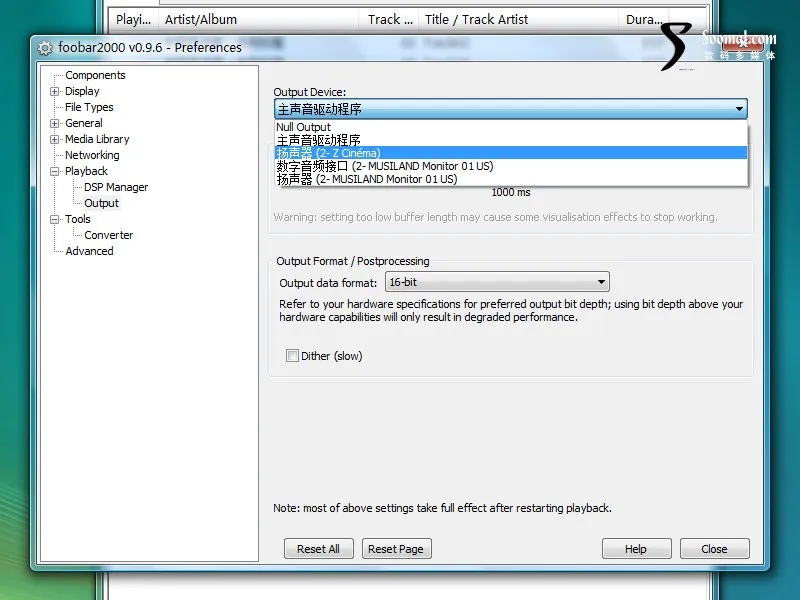Image resolution: width=800 pixels, height=600 pixels.
Task: Choose Null Output from device list
Action: (511, 127)
